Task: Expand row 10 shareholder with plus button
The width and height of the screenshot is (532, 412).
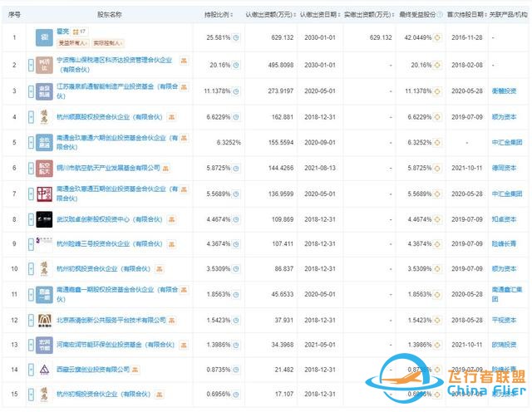Action: (x=31, y=269)
